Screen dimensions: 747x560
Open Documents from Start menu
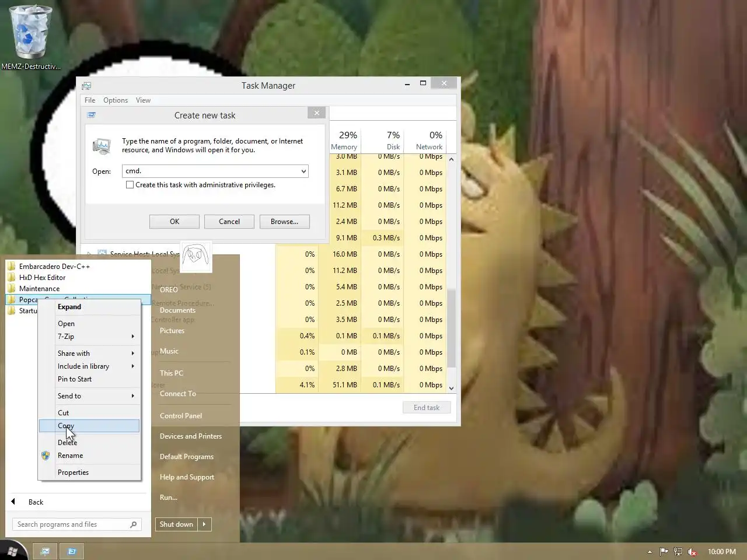coord(177,310)
